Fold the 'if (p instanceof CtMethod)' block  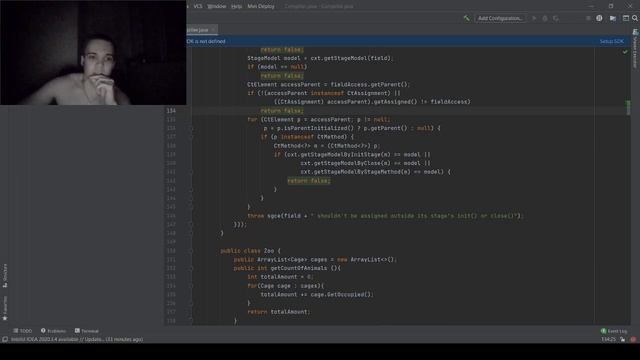point(191,137)
